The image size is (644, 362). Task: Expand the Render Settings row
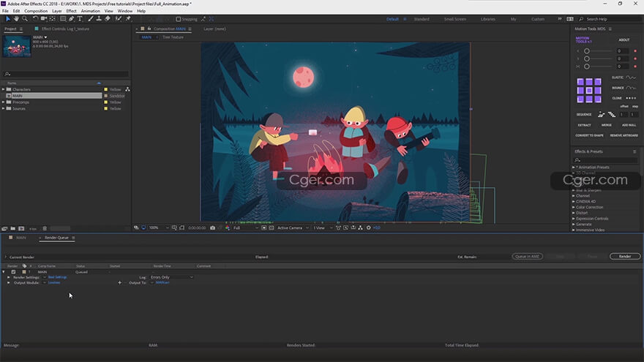[x=8, y=277]
